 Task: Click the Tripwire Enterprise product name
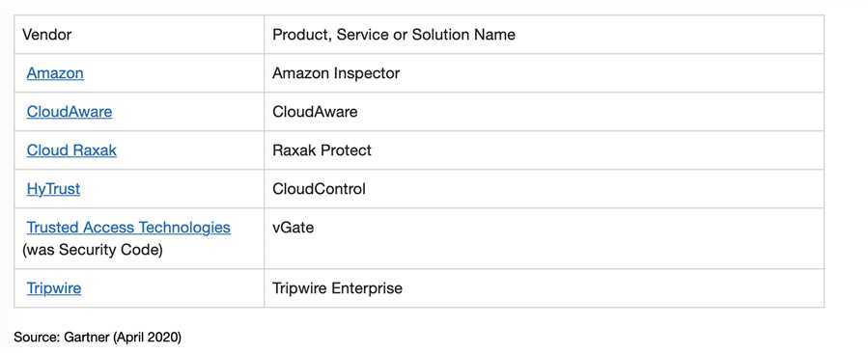click(337, 288)
